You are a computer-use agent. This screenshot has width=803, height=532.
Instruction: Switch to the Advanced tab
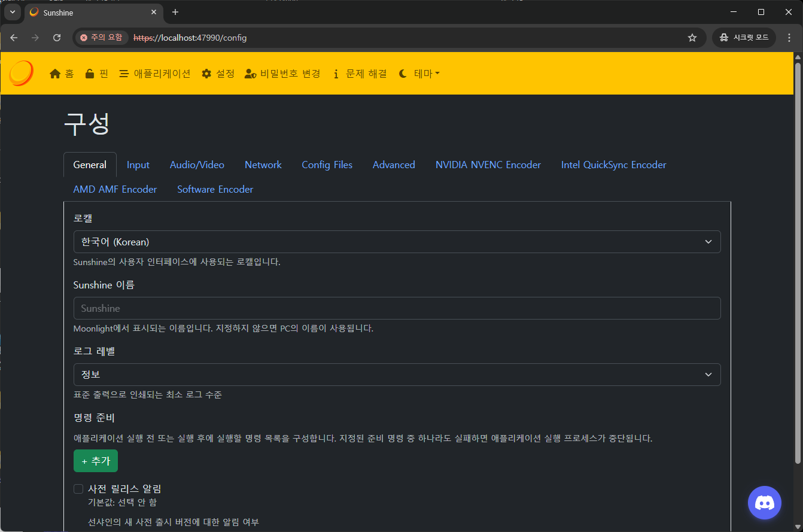(394, 165)
